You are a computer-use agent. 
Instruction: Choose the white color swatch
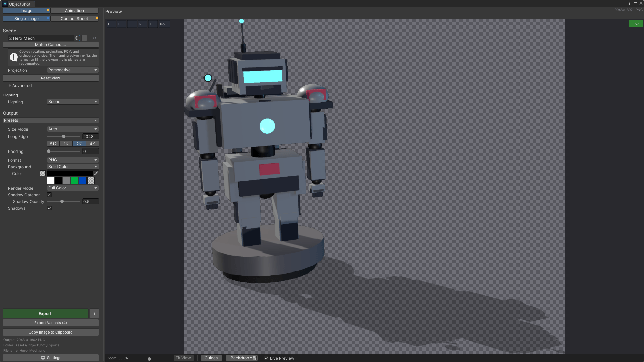click(51, 181)
